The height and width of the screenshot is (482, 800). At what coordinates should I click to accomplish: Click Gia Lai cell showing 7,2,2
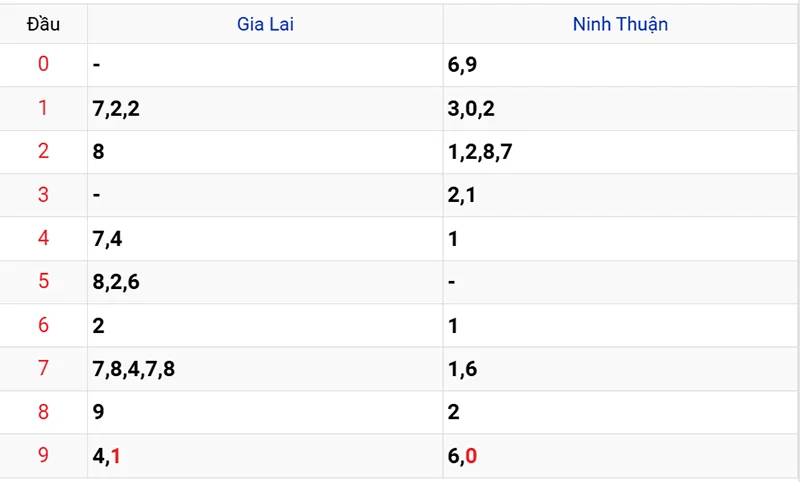265,108
